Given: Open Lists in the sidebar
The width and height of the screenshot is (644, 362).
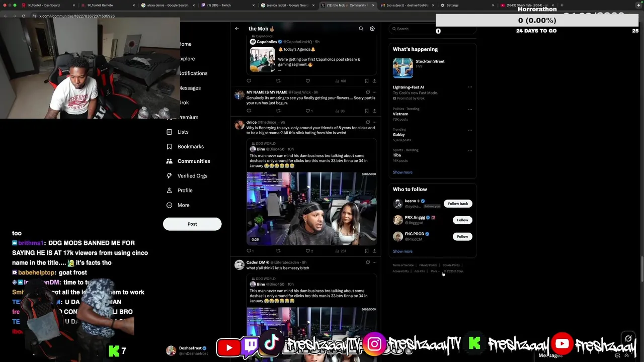Looking at the screenshot, I should pyautogui.click(x=177, y=132).
